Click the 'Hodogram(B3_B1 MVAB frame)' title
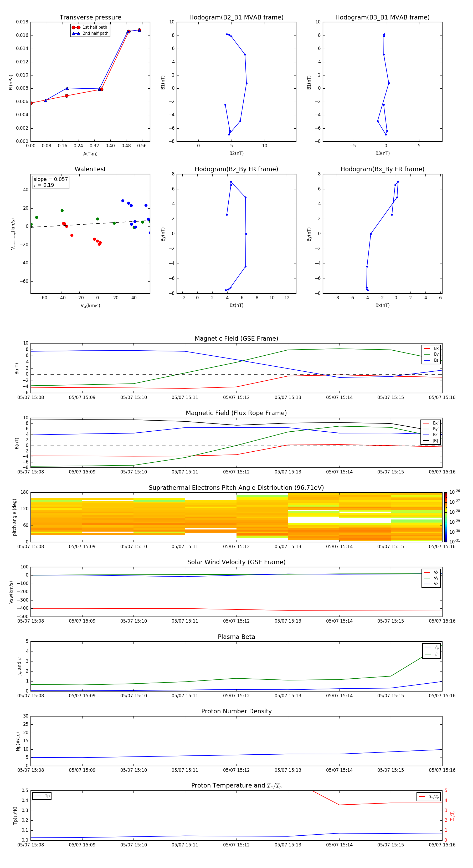The height and width of the screenshot is (868, 473). 382,17
